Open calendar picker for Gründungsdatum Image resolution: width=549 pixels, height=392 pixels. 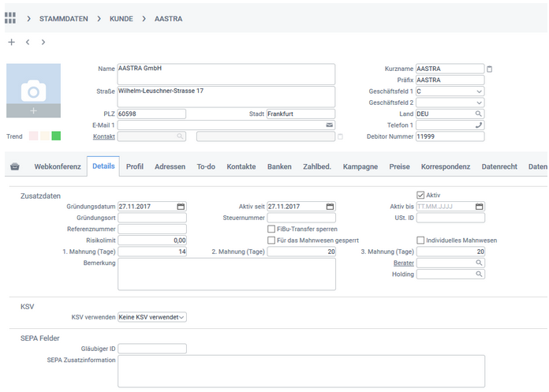click(x=180, y=207)
